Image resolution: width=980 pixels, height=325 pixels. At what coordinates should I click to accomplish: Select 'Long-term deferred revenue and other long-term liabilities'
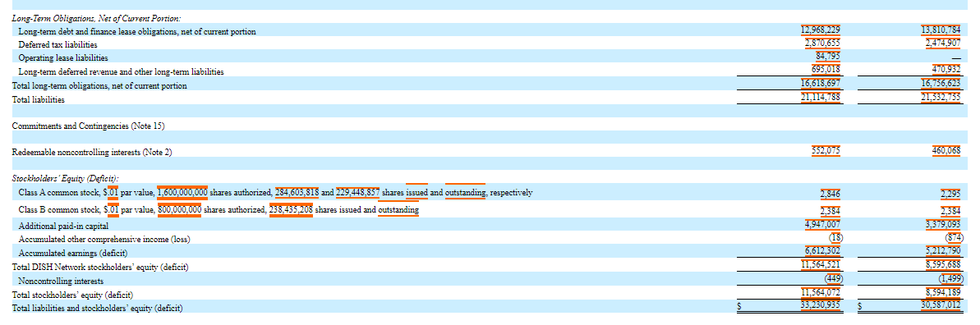122,72
